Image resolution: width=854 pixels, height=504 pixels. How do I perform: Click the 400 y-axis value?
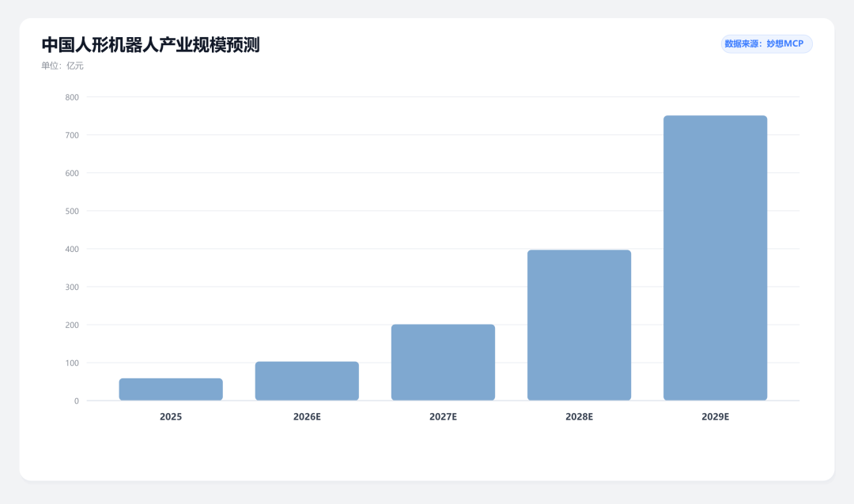pos(72,250)
